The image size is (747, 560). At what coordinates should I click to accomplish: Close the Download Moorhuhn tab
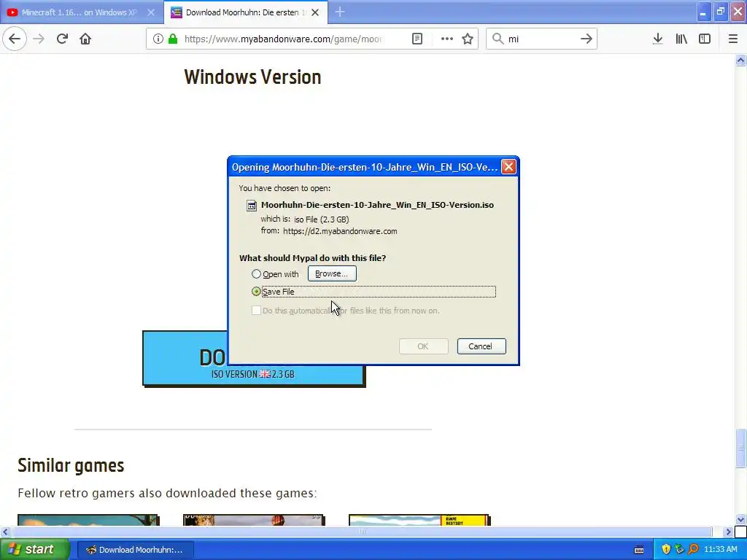[x=315, y=12]
